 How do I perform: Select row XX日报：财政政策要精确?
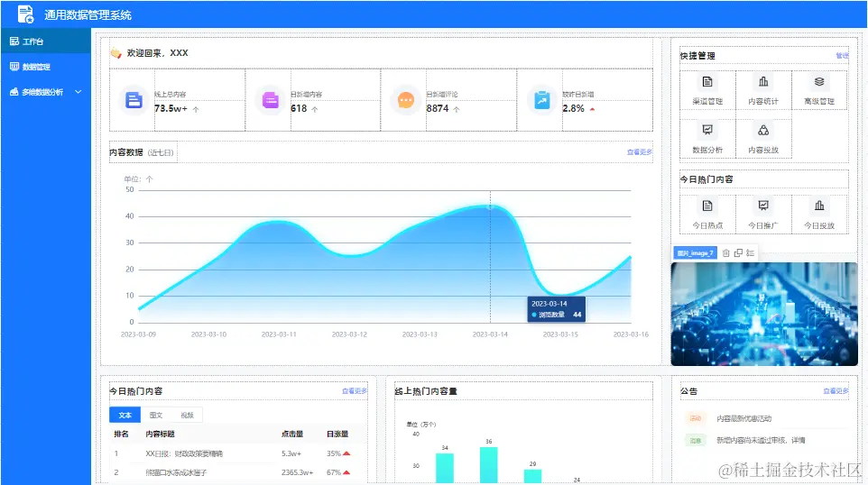pyautogui.click(x=238, y=453)
